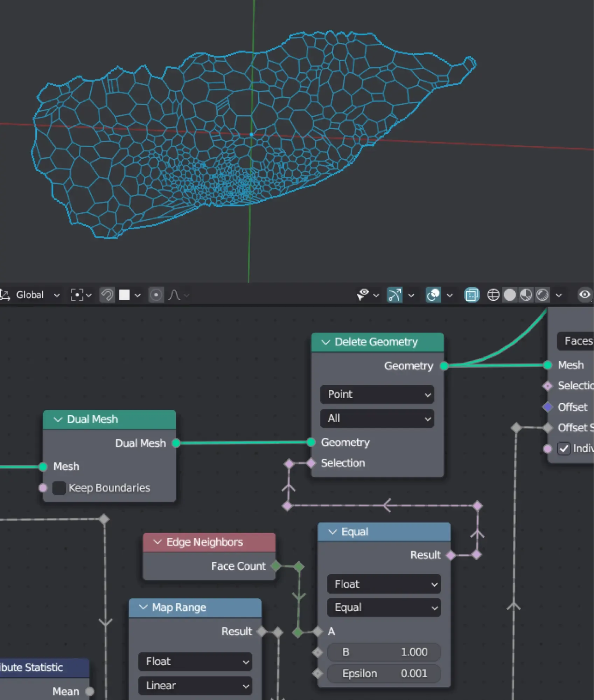Screen dimensions: 594x700
Task: Toggle the X-ray view icon
Action: tap(471, 295)
